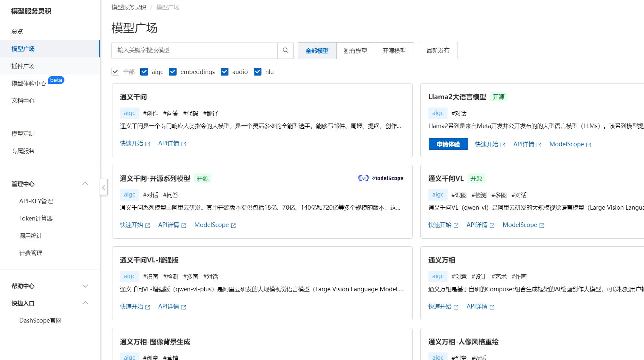
Task: Collapse the sidebar with the arrow handle
Action: (103, 188)
